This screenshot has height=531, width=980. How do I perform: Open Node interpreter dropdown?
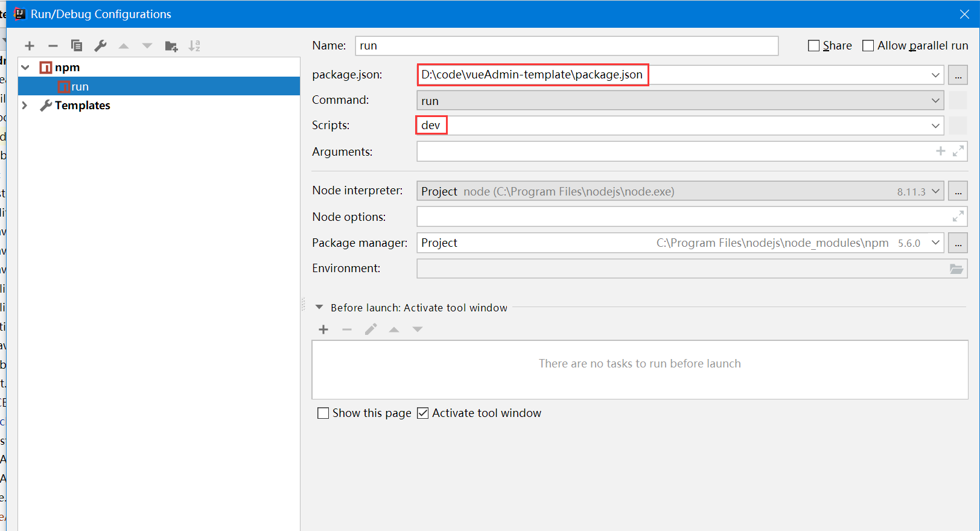tap(935, 191)
